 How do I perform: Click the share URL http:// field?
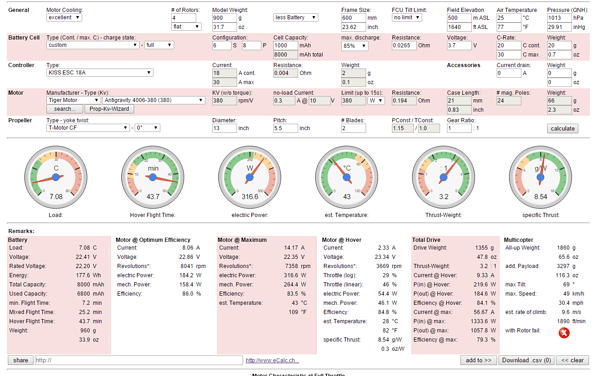(139, 360)
